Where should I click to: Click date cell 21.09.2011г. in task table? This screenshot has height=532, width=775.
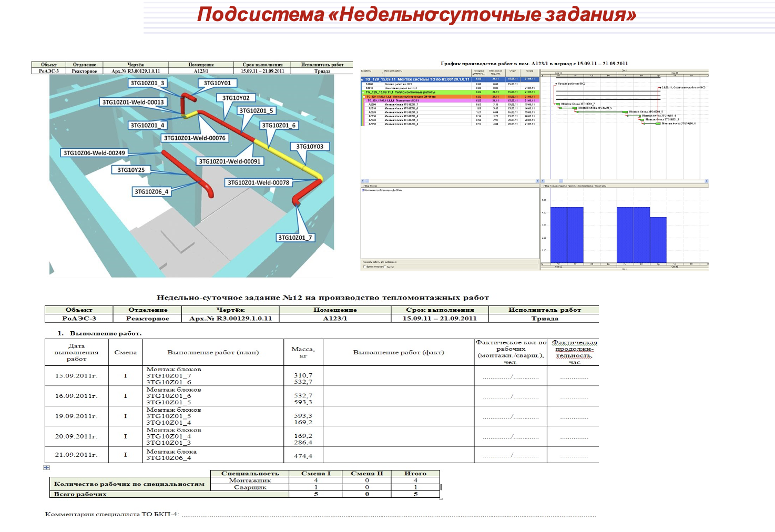click(x=76, y=455)
